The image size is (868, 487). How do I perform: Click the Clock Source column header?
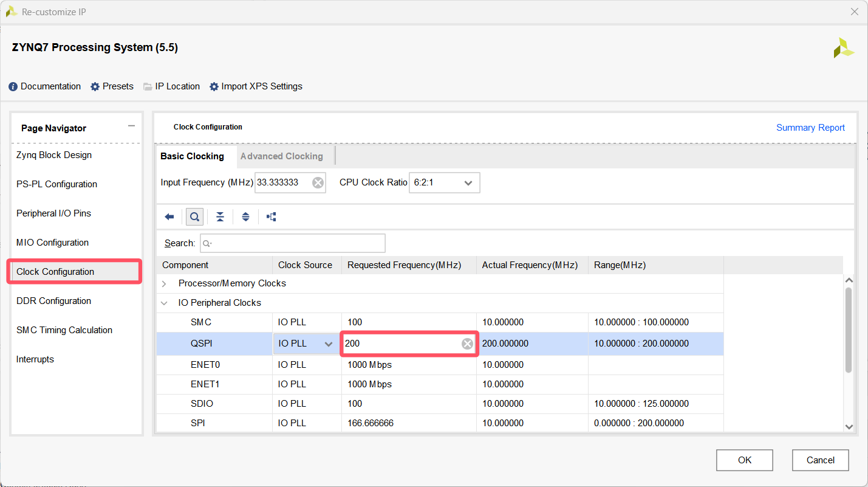pyautogui.click(x=307, y=265)
